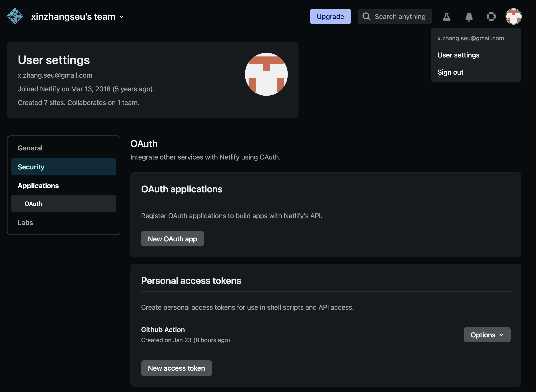Click the New access token button

[x=176, y=368]
